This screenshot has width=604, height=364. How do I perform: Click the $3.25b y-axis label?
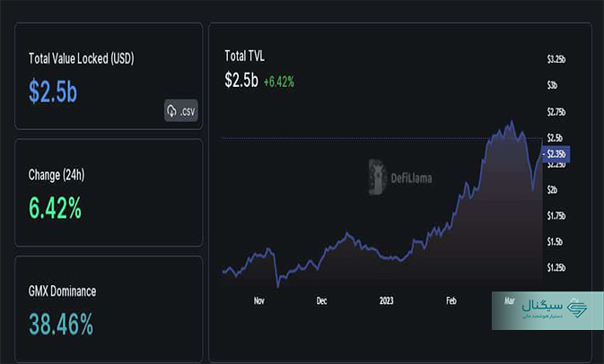click(x=556, y=59)
